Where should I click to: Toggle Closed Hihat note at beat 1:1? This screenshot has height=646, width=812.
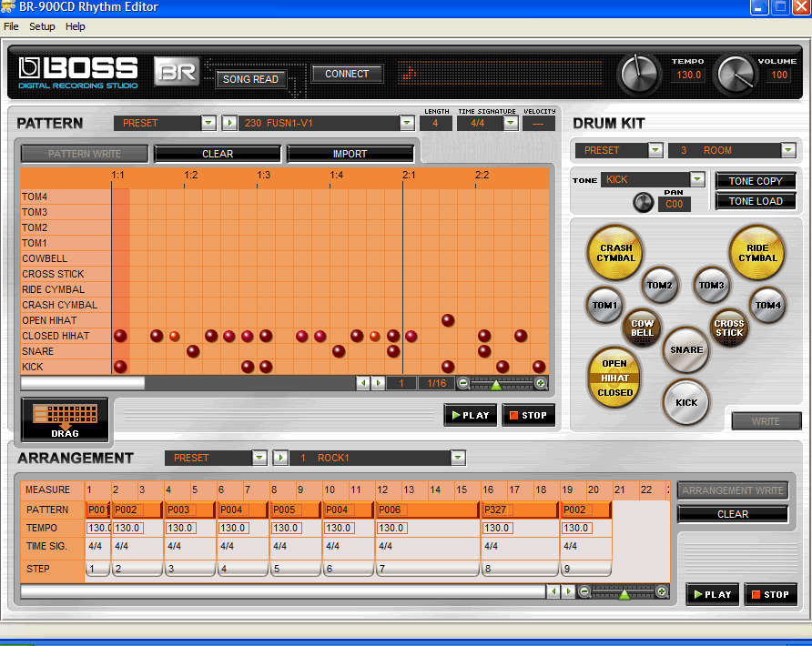click(x=120, y=336)
